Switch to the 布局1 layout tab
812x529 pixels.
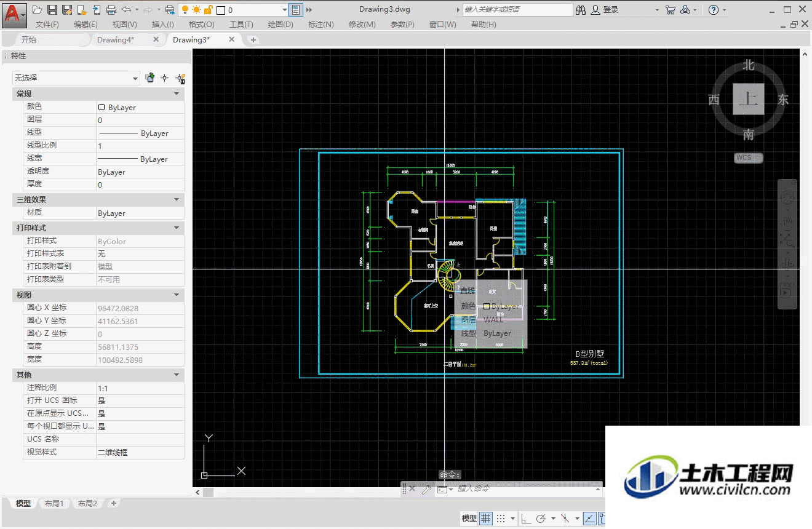[54, 503]
